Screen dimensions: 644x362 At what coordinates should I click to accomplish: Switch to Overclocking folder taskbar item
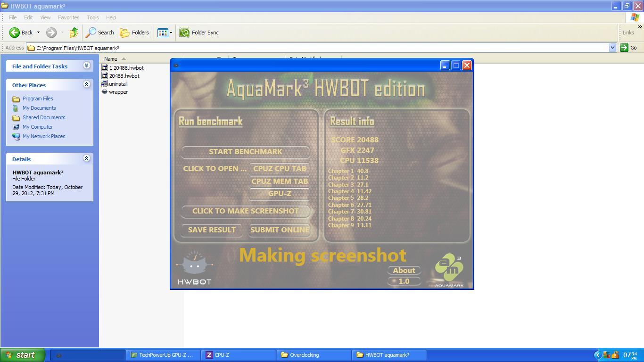click(x=314, y=355)
